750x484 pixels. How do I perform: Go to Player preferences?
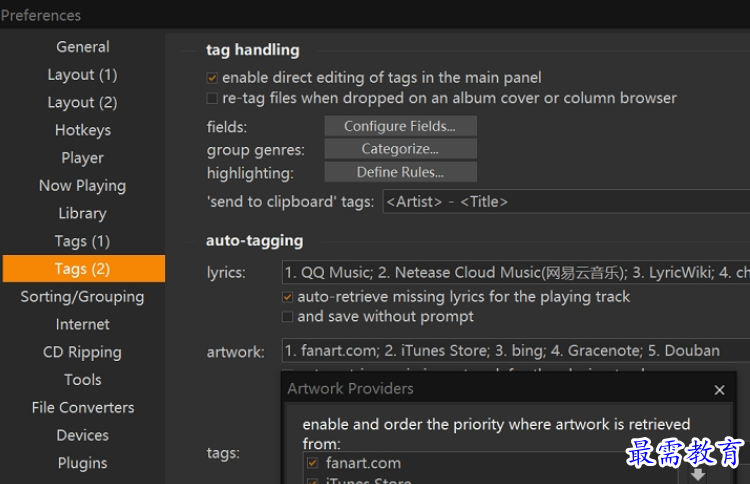pos(83,158)
